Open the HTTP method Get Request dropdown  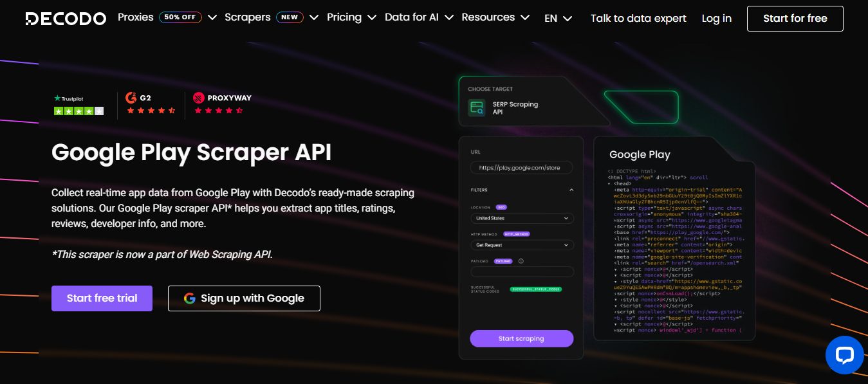[521, 245]
